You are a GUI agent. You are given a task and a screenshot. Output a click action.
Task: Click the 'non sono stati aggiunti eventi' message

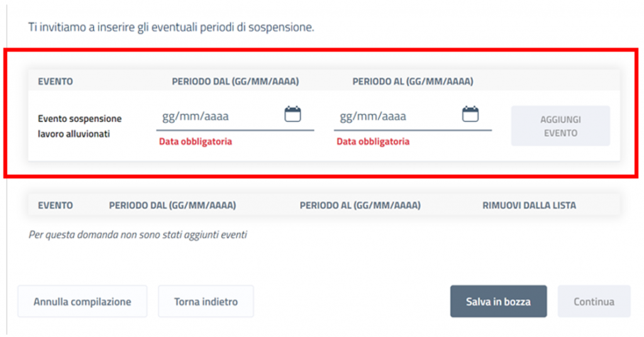(138, 235)
